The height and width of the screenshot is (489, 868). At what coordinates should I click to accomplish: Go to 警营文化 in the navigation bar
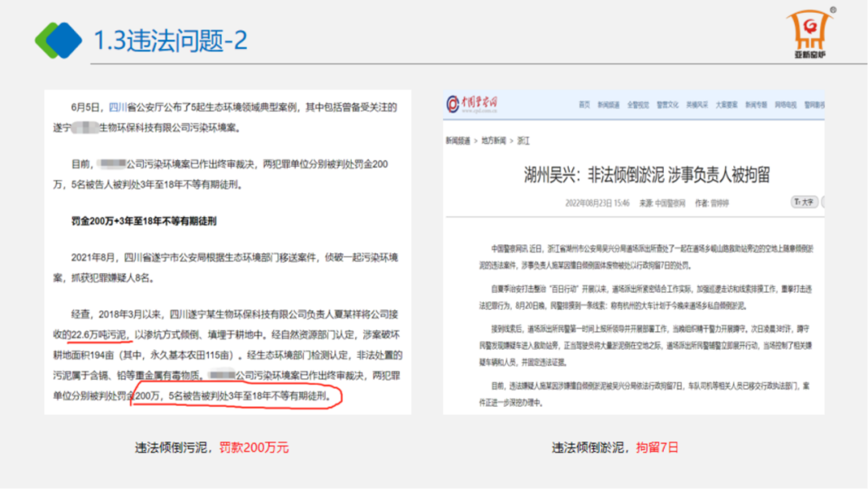point(668,105)
